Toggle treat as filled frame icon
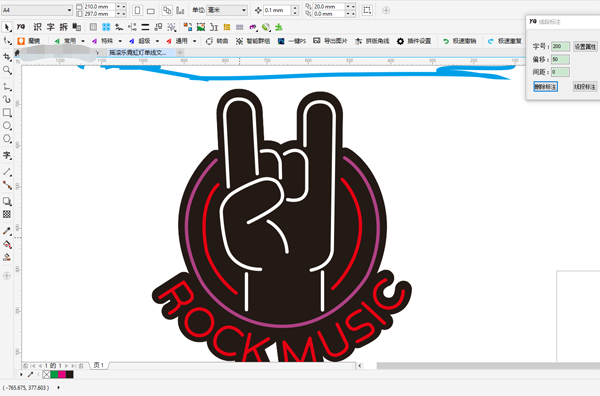This screenshot has width=600, height=396. tap(367, 10)
